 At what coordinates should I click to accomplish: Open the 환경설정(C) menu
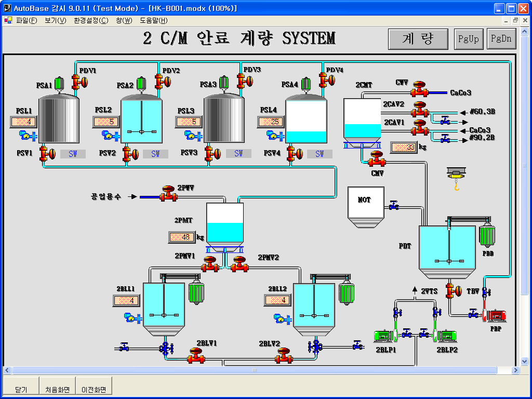(x=91, y=20)
